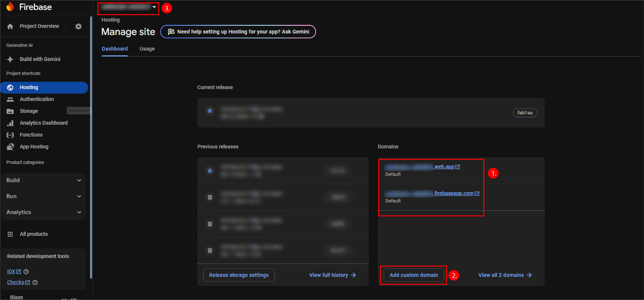Click the All products grid icon
The image size is (644, 300).
click(x=10, y=234)
